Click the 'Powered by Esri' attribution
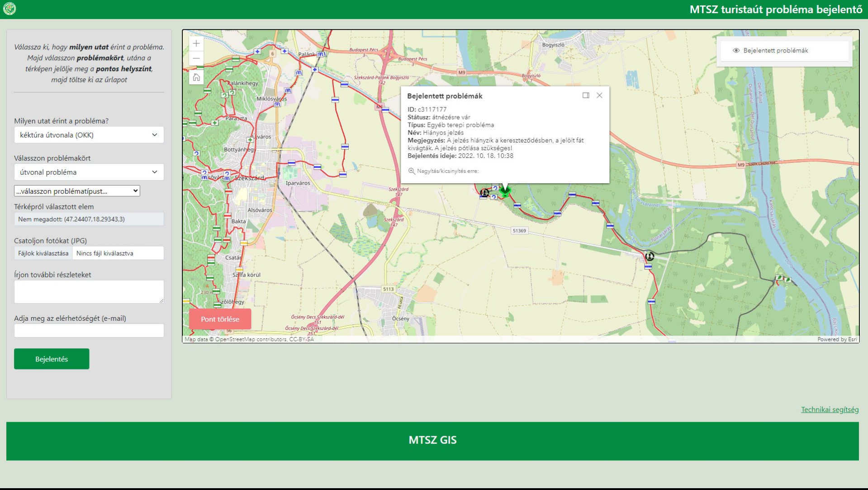868x490 pixels. coord(837,339)
